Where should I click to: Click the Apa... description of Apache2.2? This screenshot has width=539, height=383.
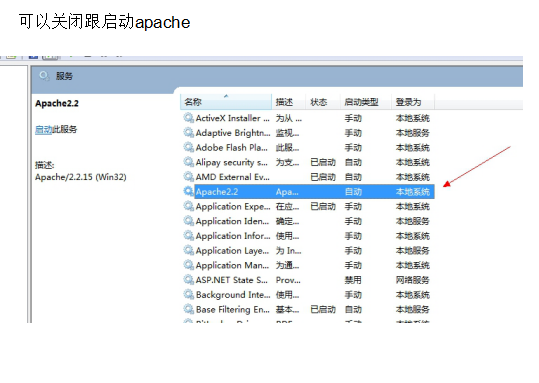[x=287, y=192]
